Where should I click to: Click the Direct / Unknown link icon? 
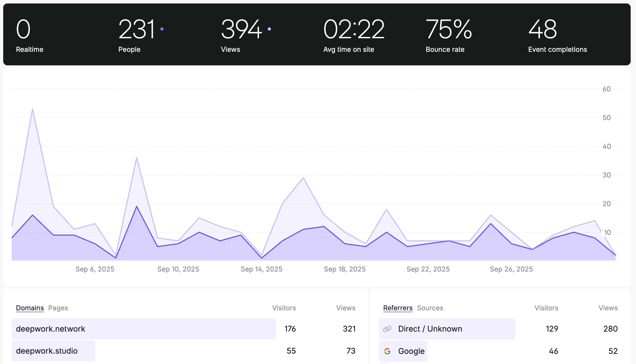click(x=387, y=329)
